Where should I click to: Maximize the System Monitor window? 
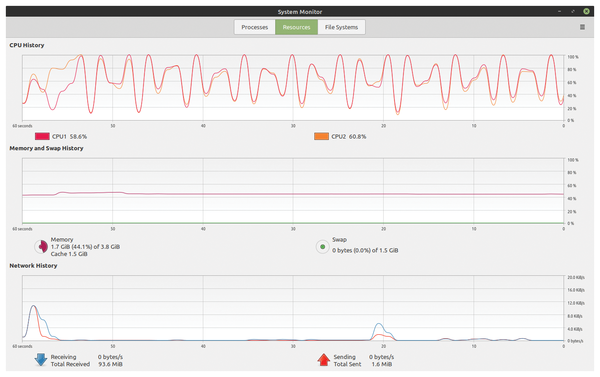point(573,11)
